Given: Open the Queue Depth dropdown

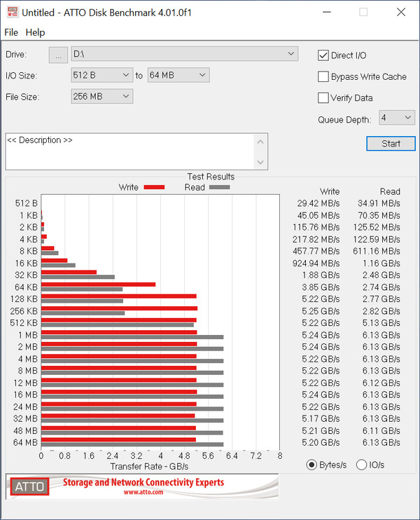Looking at the screenshot, I should pos(396,118).
